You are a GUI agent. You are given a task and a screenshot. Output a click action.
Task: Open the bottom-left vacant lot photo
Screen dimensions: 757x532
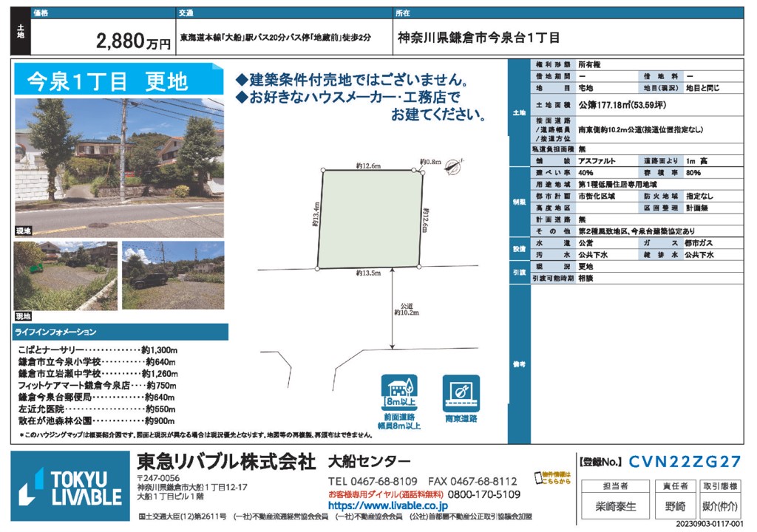click(x=65, y=275)
